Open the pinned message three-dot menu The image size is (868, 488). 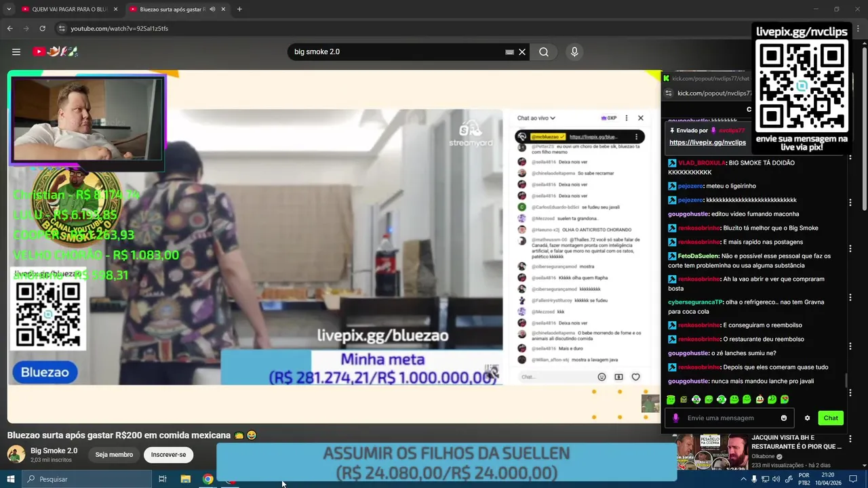pyautogui.click(x=636, y=137)
